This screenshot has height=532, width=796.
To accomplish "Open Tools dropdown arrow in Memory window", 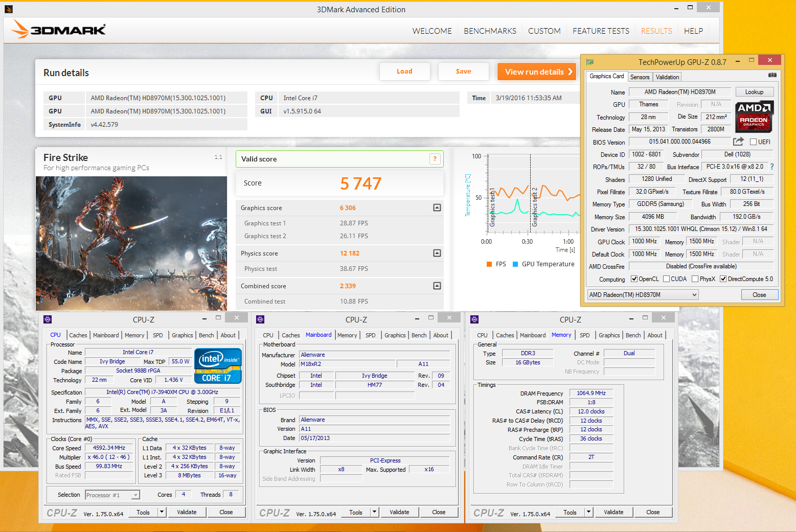I will (589, 512).
